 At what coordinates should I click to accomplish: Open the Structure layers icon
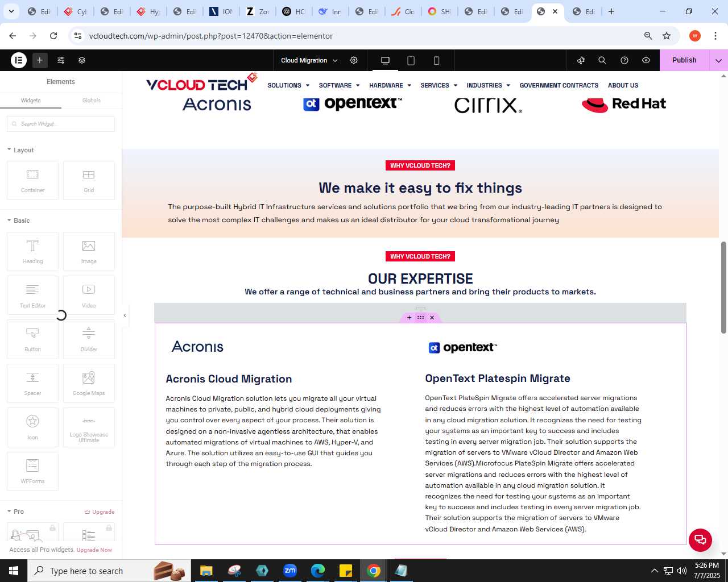point(82,60)
